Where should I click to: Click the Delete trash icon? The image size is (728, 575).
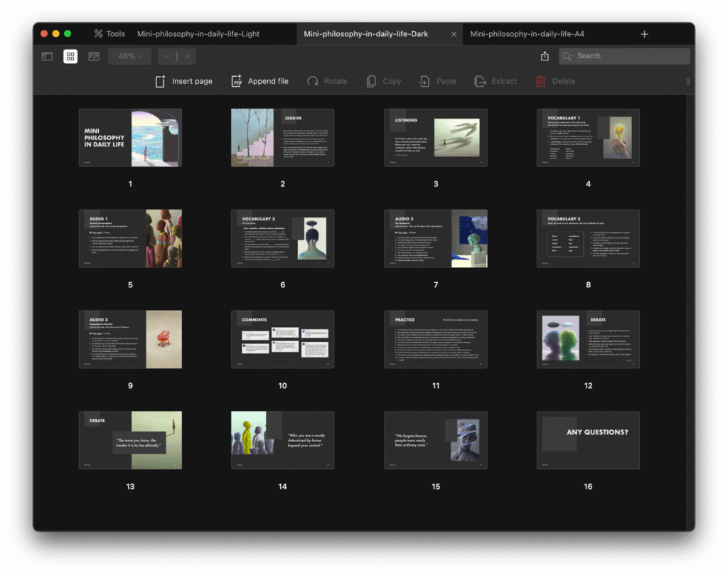[x=541, y=81]
